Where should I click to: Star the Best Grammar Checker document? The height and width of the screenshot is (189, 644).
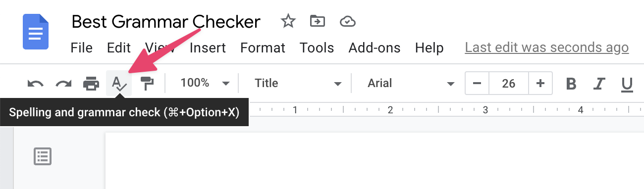tap(288, 21)
